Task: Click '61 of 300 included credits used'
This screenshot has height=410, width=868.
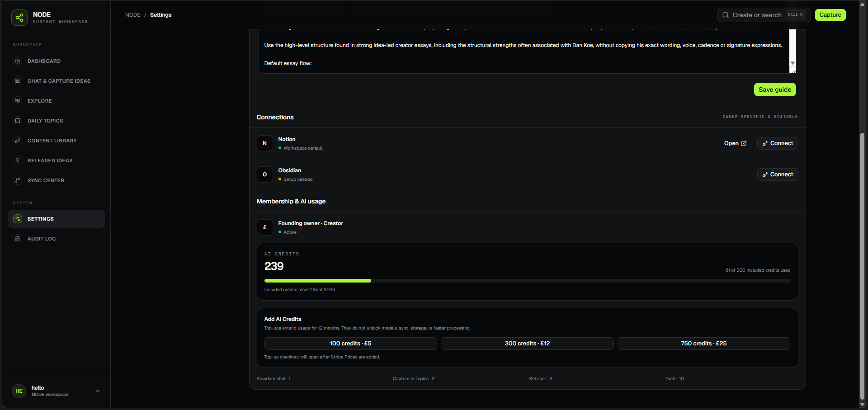Action: 758,270
